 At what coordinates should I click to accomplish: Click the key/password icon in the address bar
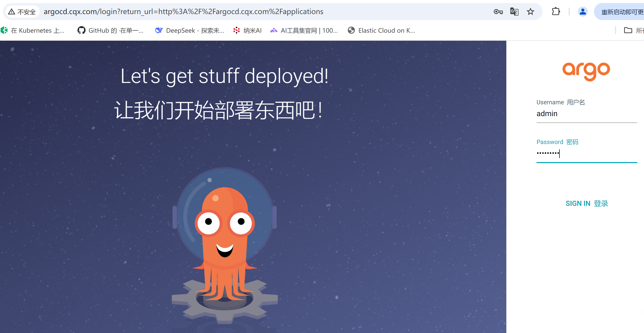coord(498,11)
